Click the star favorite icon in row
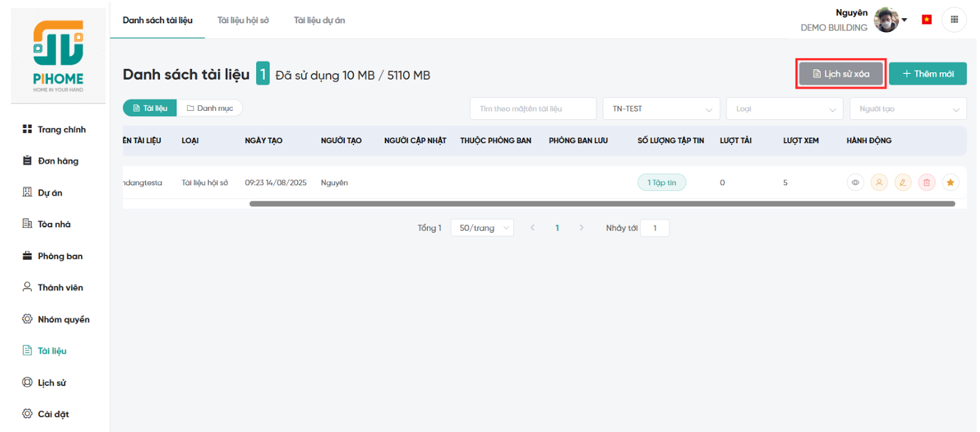 (950, 182)
